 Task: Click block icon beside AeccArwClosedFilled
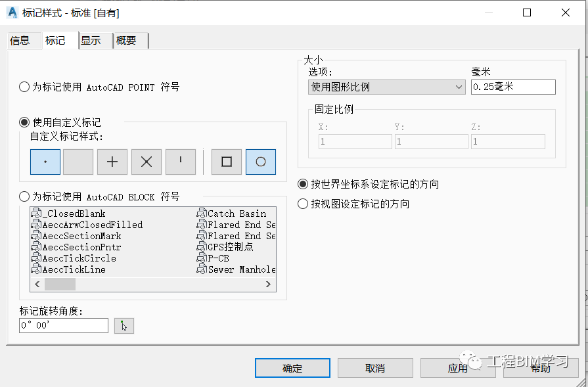[x=36, y=225]
